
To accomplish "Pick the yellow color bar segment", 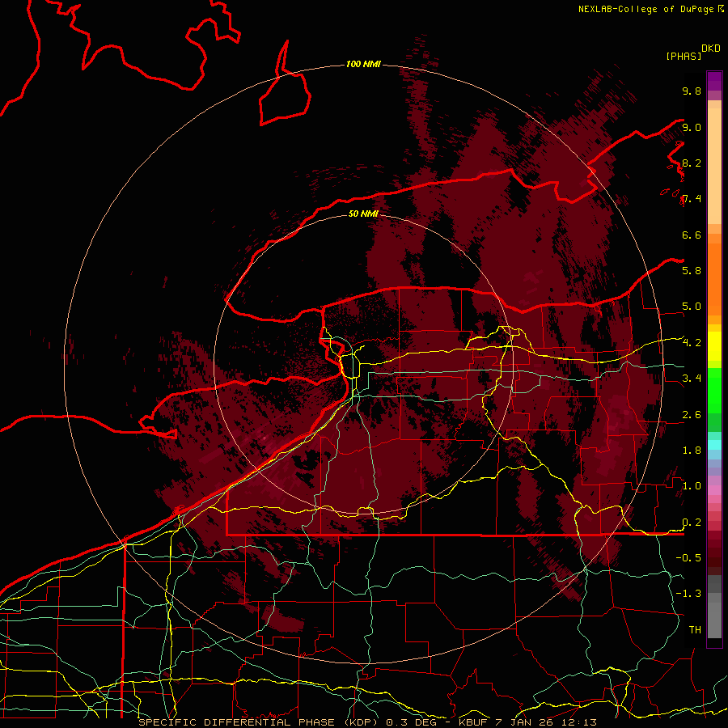I will [x=714, y=346].
